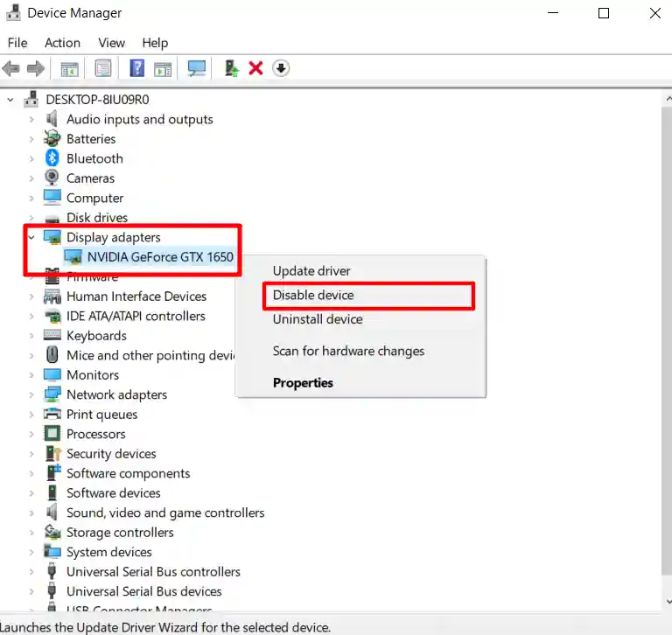672x635 pixels.
Task: Expand the System devices chevron
Action: (x=31, y=553)
